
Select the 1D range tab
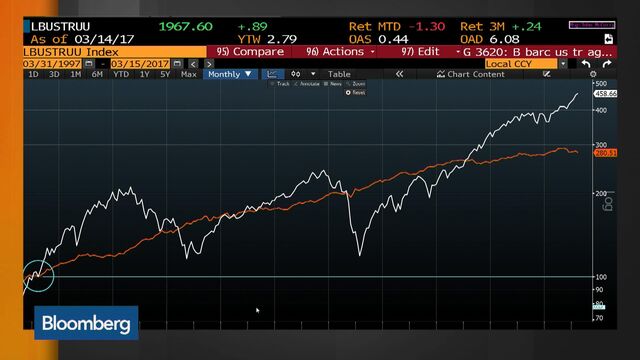pos(33,74)
